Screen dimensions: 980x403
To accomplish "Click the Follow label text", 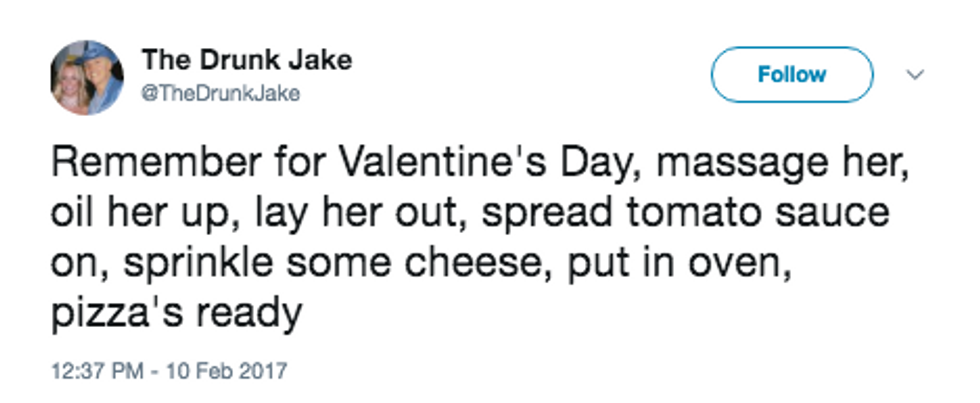I will point(792,74).
